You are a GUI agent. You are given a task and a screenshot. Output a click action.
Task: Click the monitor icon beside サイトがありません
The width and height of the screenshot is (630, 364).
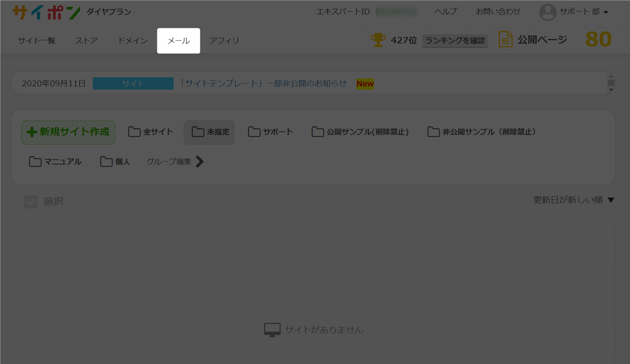272,330
